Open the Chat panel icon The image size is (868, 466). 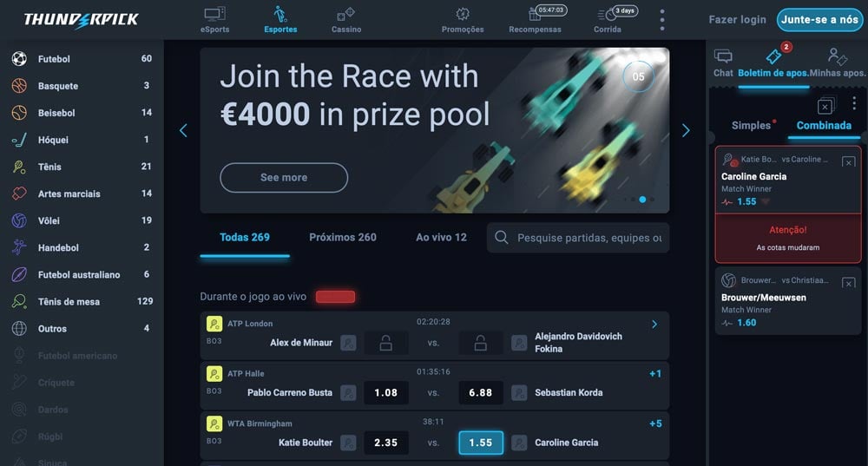723,56
